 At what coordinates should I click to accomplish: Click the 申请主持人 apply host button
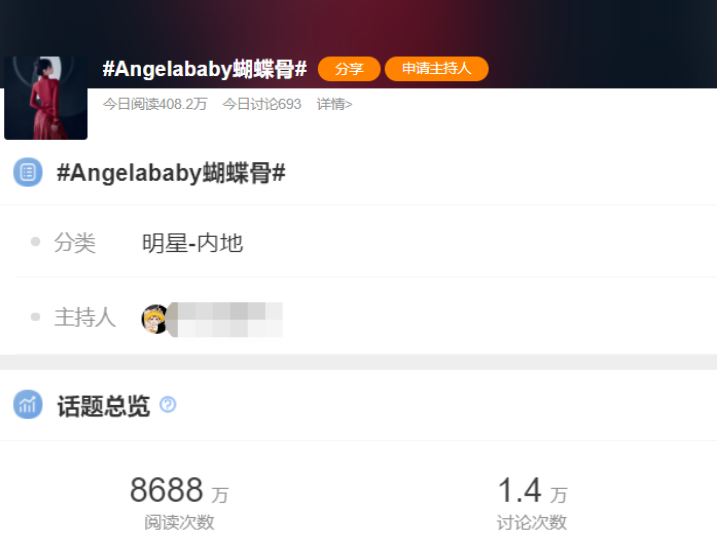pyautogui.click(x=437, y=69)
